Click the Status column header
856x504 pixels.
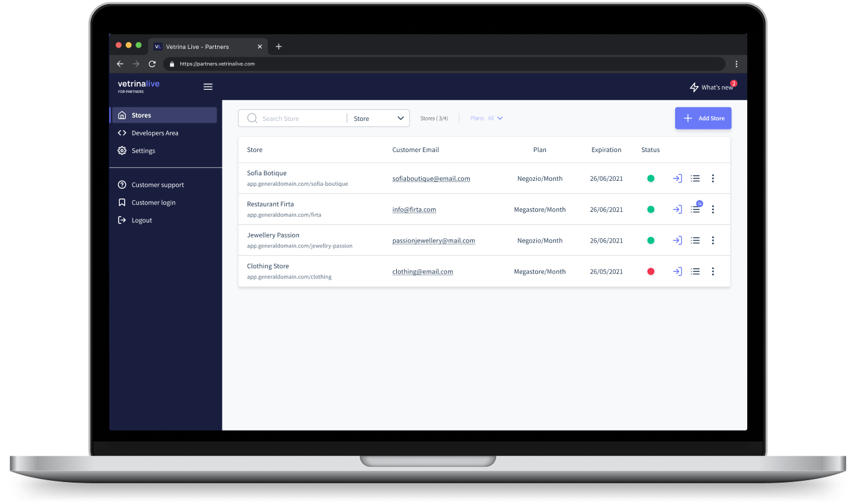point(651,150)
